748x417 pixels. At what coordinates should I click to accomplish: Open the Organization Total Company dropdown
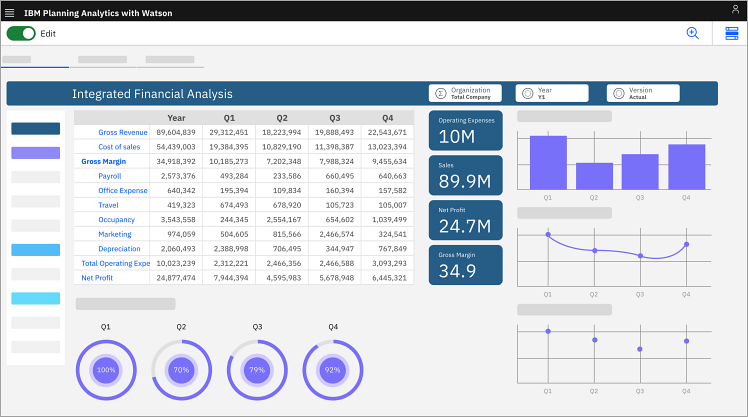click(470, 93)
